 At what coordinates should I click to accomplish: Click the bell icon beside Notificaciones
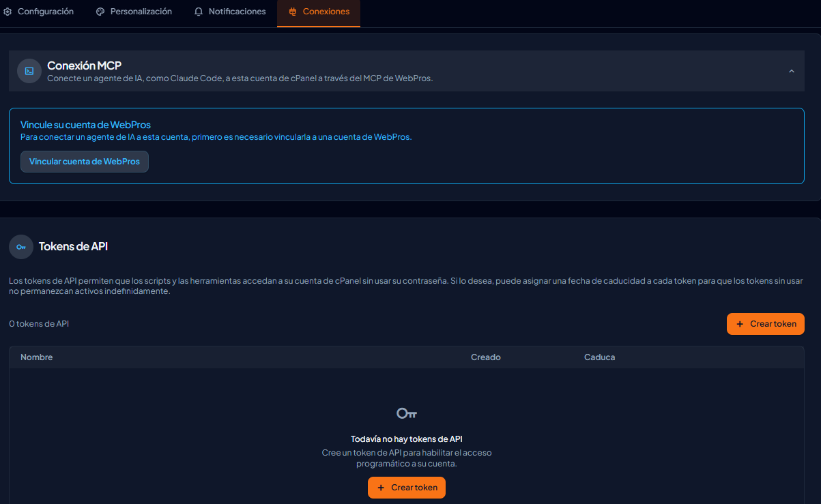point(199,12)
